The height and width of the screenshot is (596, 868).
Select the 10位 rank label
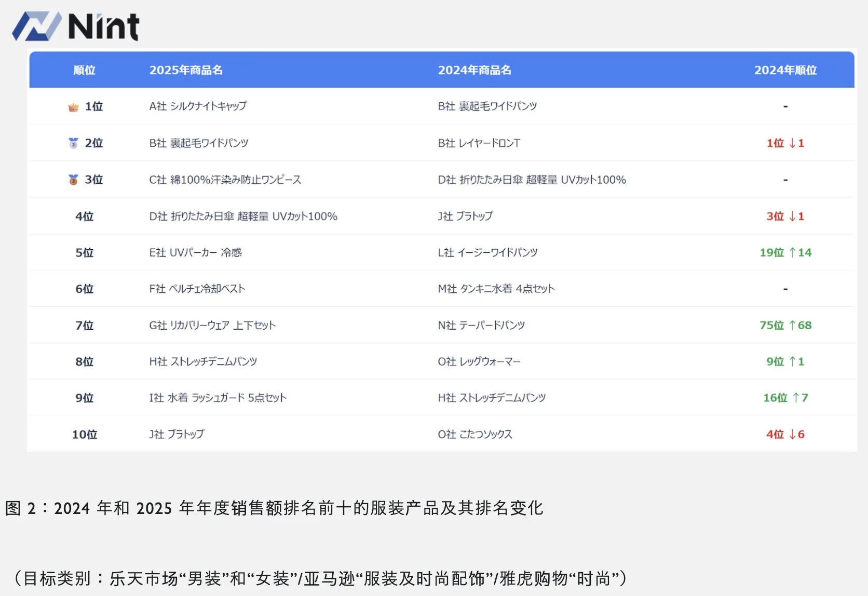point(85,434)
